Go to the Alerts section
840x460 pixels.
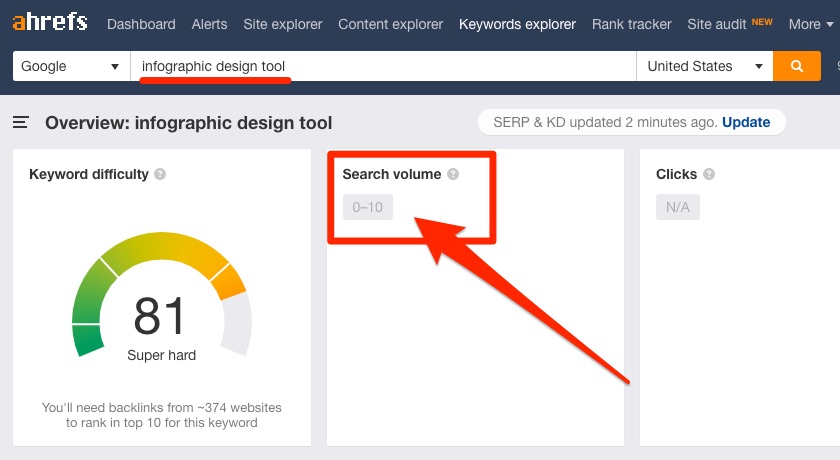tap(209, 24)
